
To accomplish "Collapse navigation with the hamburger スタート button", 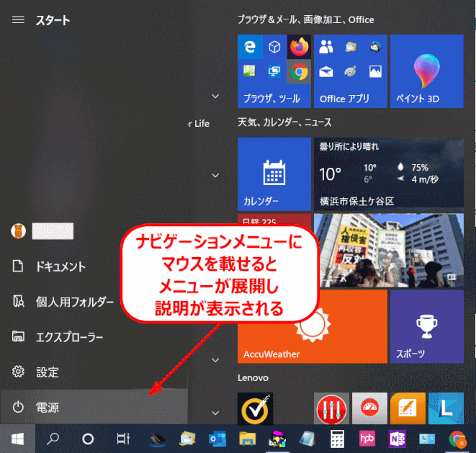I will 18,20.
